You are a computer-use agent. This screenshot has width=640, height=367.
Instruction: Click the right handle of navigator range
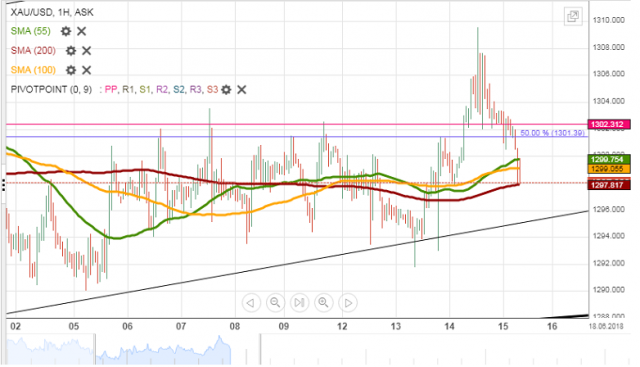point(260,349)
